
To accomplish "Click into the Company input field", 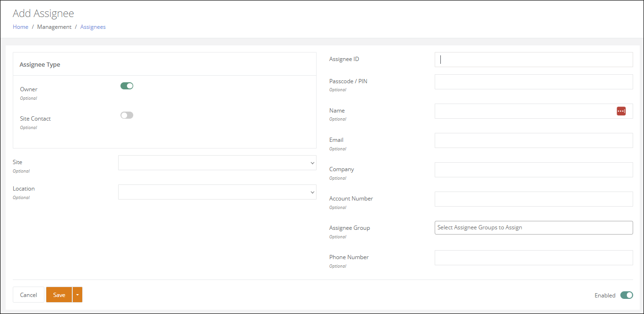I will click(x=533, y=170).
